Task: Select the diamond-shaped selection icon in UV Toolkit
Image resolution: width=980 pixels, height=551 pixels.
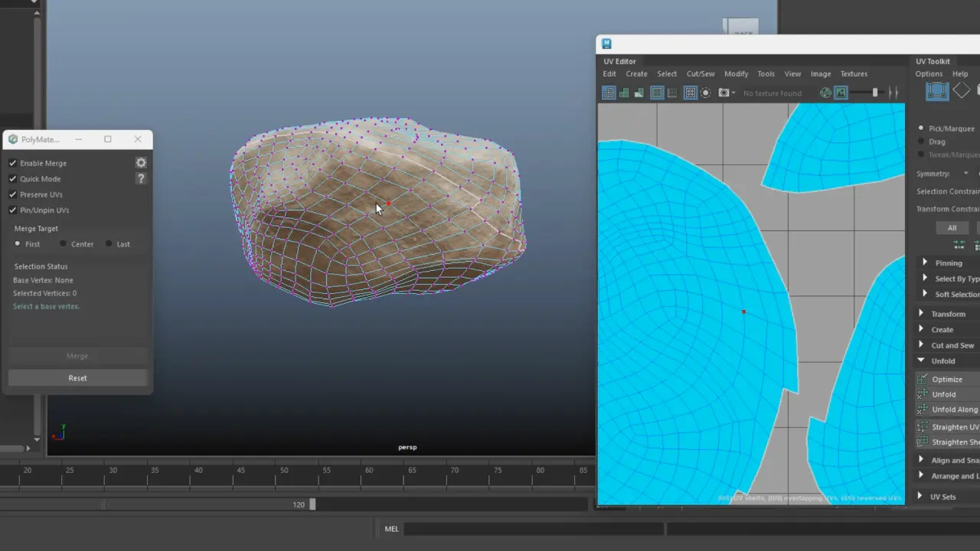Action: coord(961,92)
